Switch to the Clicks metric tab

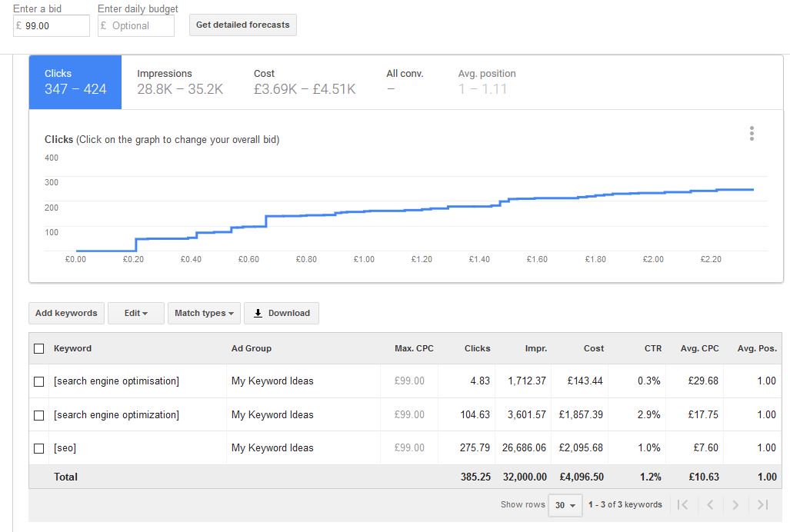tap(75, 82)
